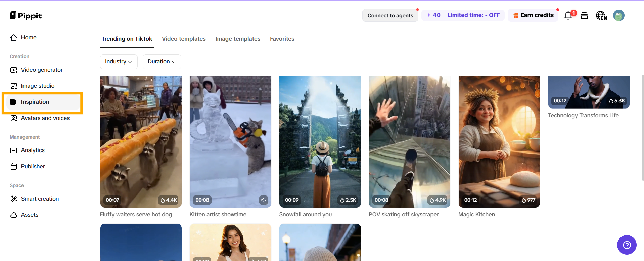This screenshot has height=261, width=644.
Task: Open Snowfall around you thumbnail
Action: click(320, 141)
